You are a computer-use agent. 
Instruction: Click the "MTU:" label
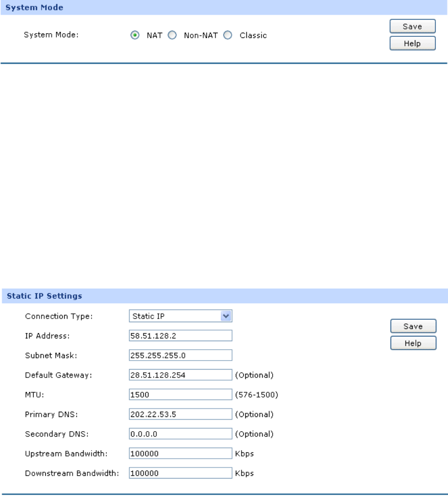click(x=35, y=395)
